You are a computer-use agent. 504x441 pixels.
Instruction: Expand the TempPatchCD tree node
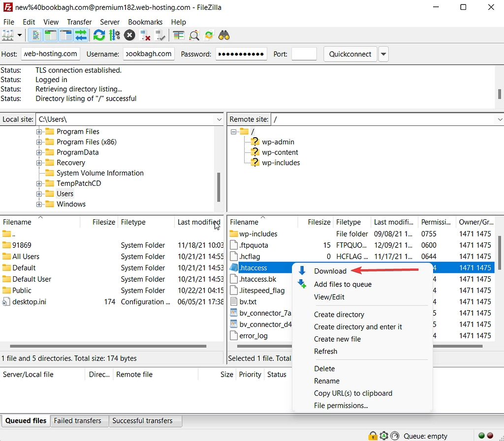(39, 183)
